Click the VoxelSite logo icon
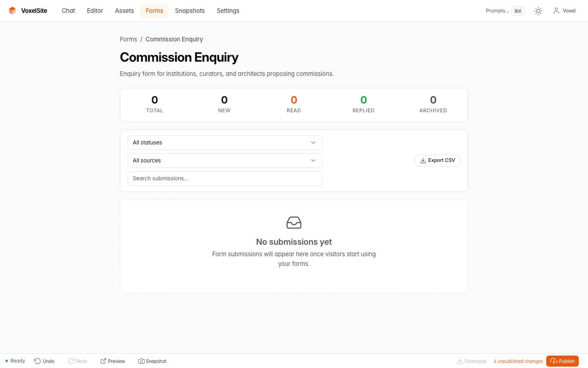 pyautogui.click(x=12, y=11)
